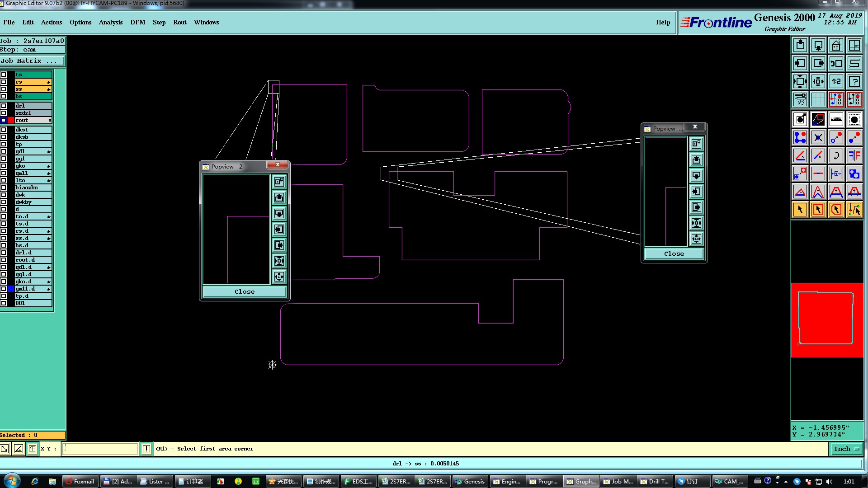Select the net selection arrow icon
868x488 pixels.
tap(854, 210)
